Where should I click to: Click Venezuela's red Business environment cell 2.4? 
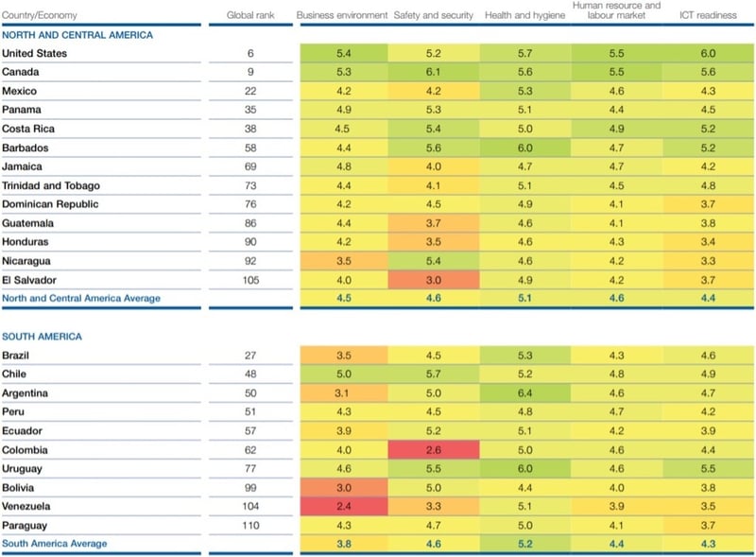click(x=343, y=506)
